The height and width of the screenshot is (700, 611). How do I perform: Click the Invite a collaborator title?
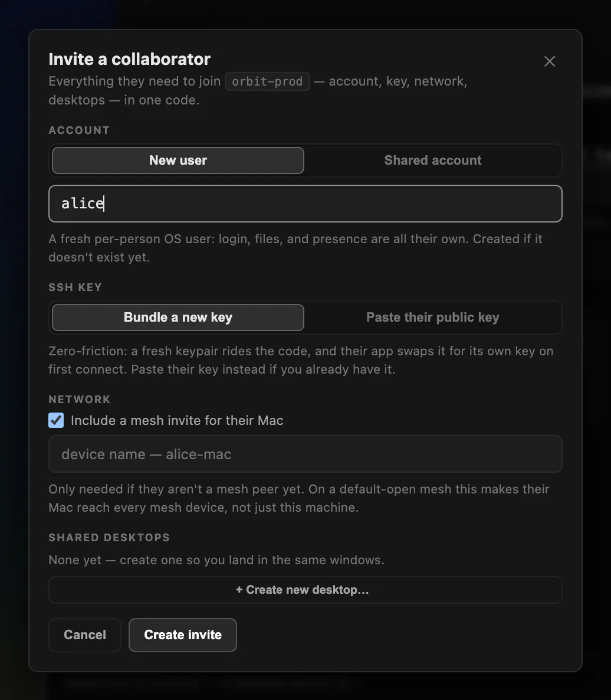pyautogui.click(x=129, y=59)
